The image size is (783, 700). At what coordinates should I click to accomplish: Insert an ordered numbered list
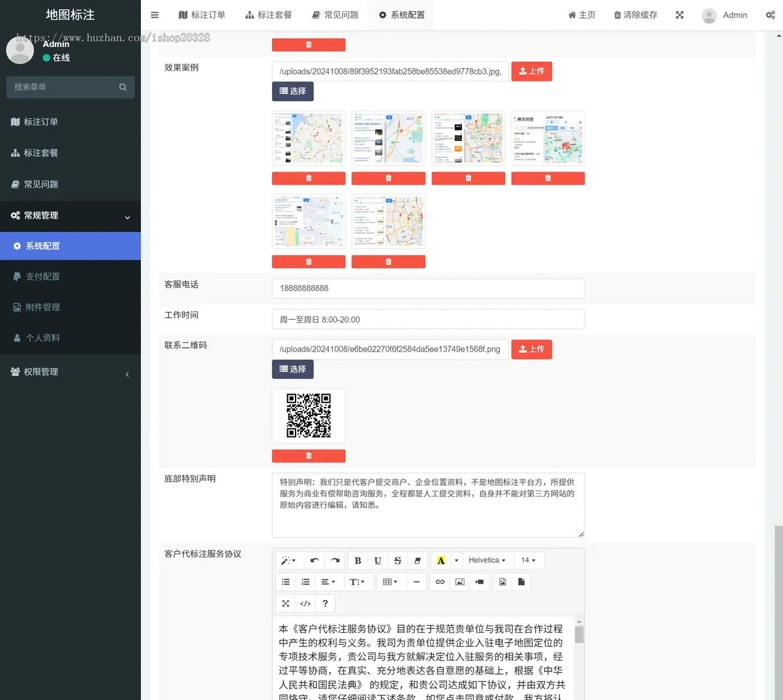tap(305, 582)
